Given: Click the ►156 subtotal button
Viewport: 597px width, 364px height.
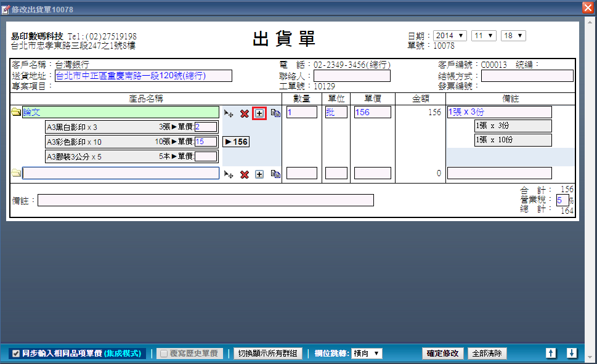Looking at the screenshot, I should tap(236, 142).
